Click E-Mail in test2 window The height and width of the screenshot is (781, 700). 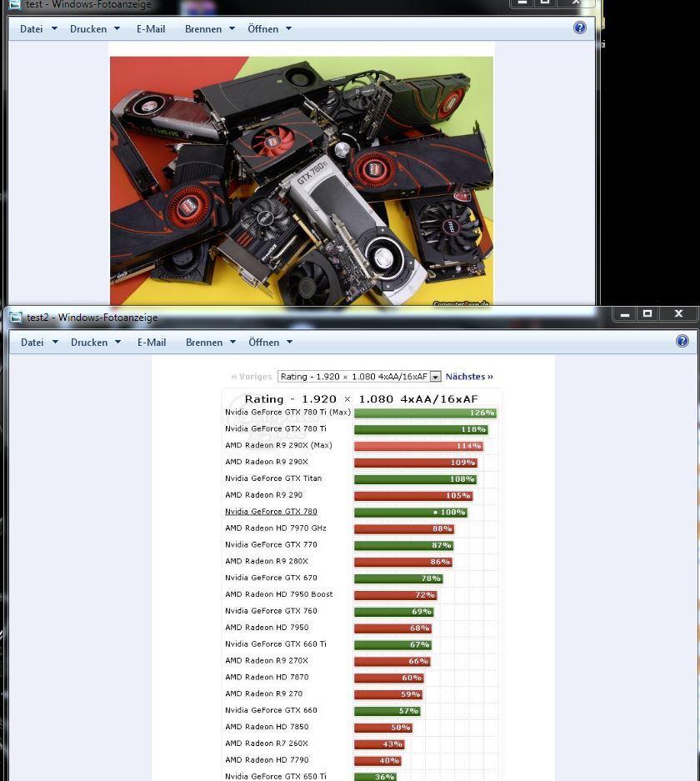point(152,343)
